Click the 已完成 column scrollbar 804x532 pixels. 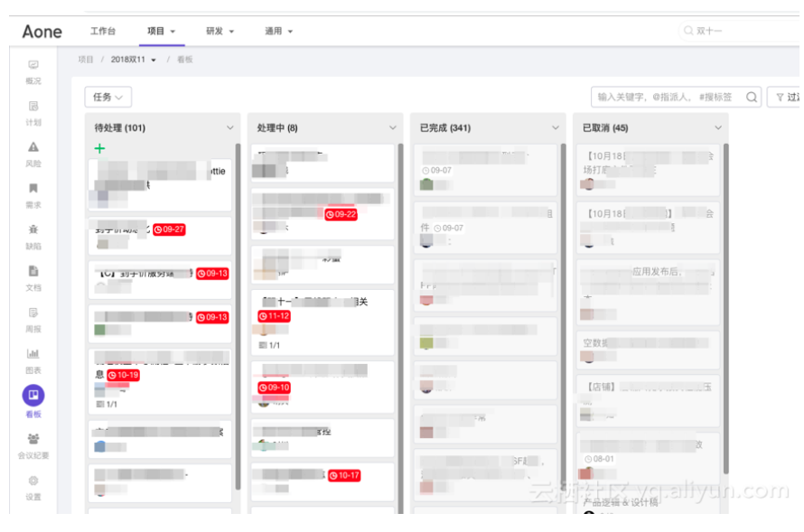coord(563,316)
